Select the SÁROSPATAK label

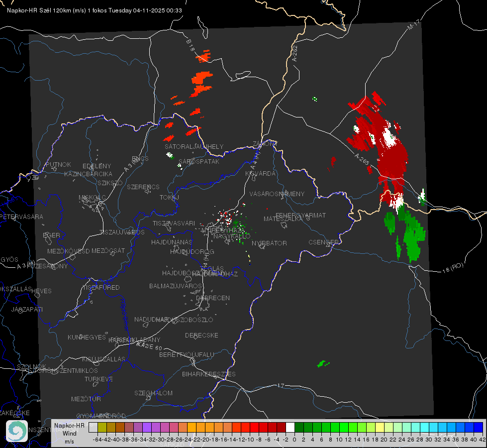[199, 162]
